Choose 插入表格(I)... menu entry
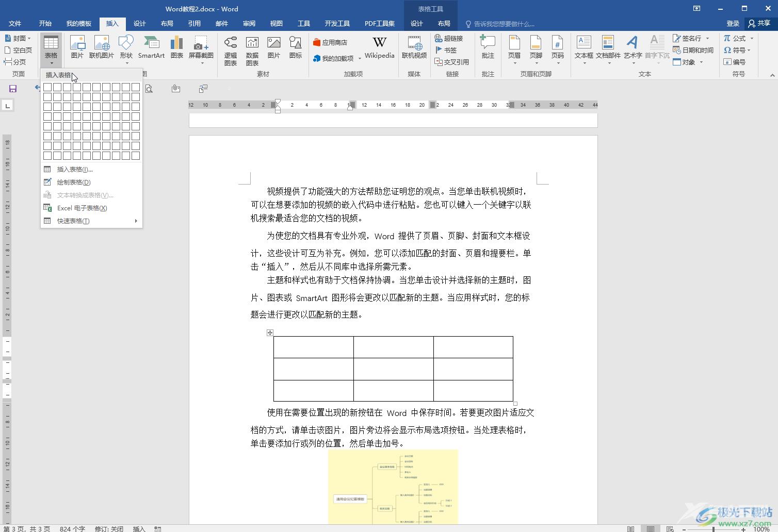 tap(91, 169)
